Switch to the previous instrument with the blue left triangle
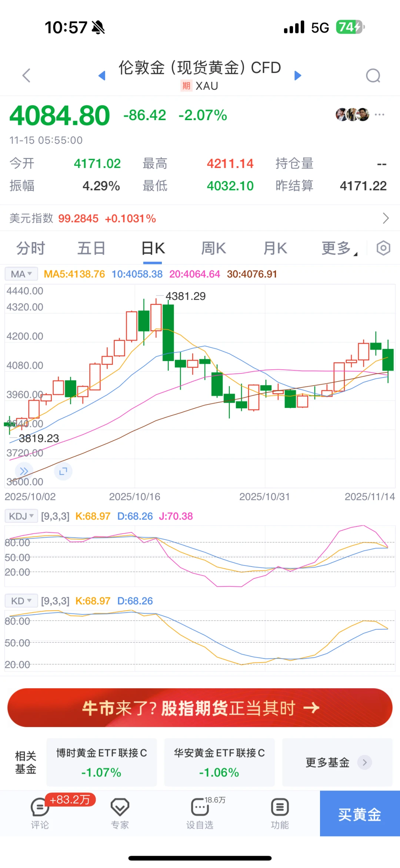This screenshot has width=400, height=868. click(102, 76)
